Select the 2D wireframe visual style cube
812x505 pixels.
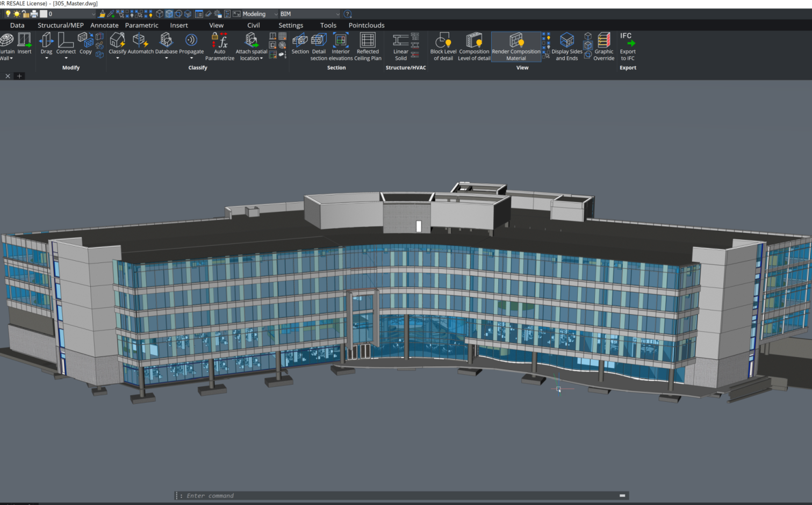(160, 14)
